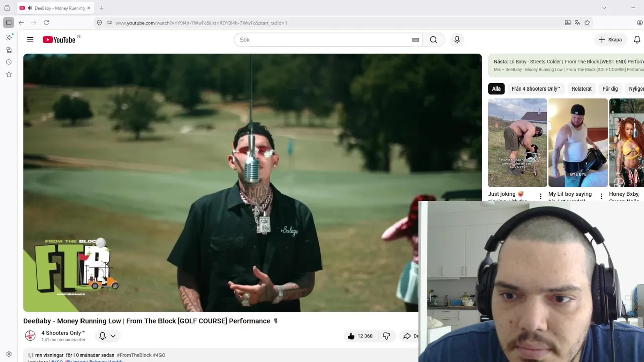Click the Skapa create button
Viewport: 644px width, 362px height.
(610, 40)
